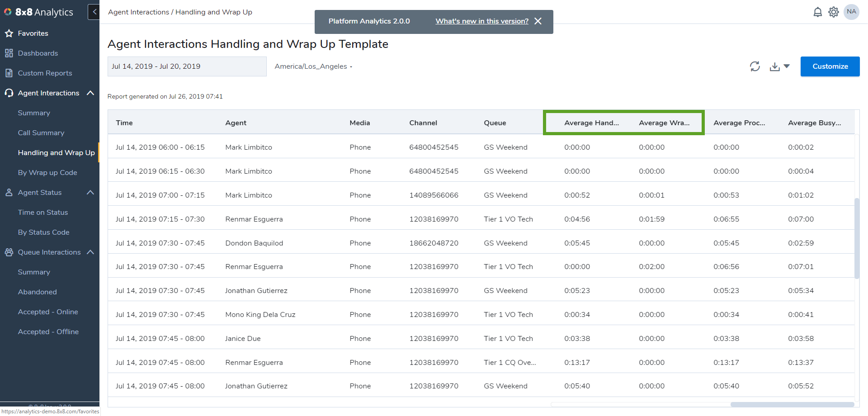This screenshot has height=416, width=868.
Task: Click the 0:04:56 handling time cell
Action: [x=577, y=219]
